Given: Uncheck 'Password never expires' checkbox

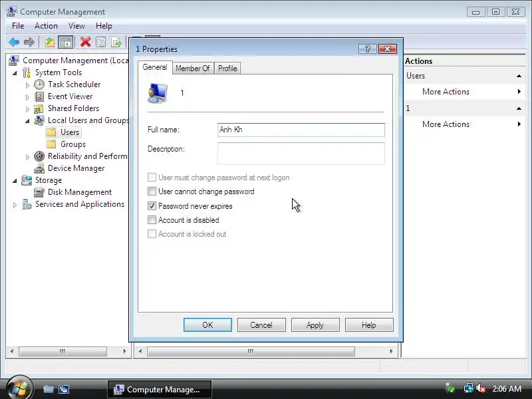Looking at the screenshot, I should pos(152,206).
